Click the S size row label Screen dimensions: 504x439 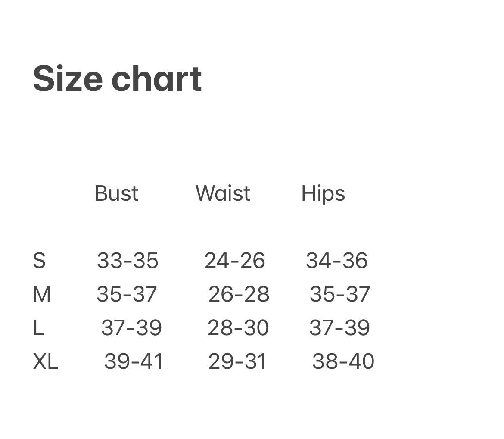tap(39, 261)
